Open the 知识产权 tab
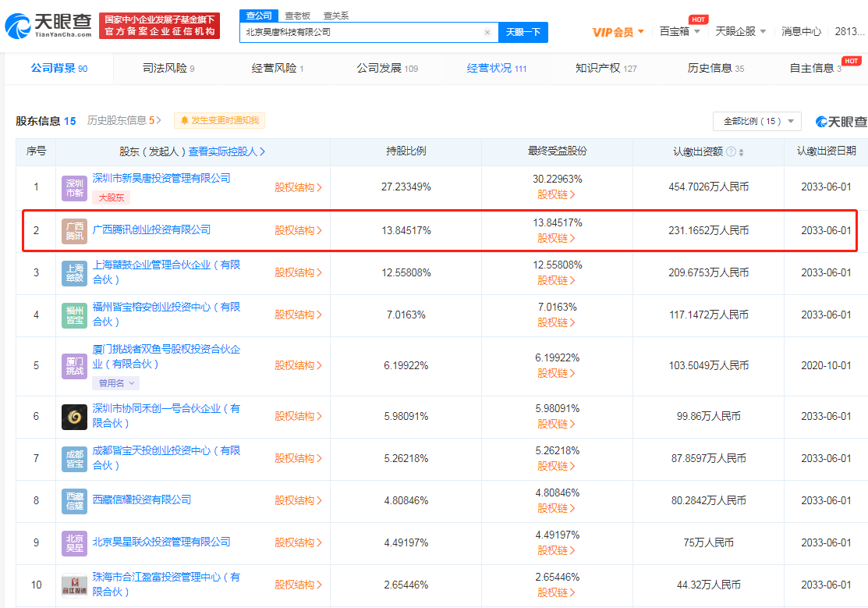The width and height of the screenshot is (868, 608). coord(605,69)
